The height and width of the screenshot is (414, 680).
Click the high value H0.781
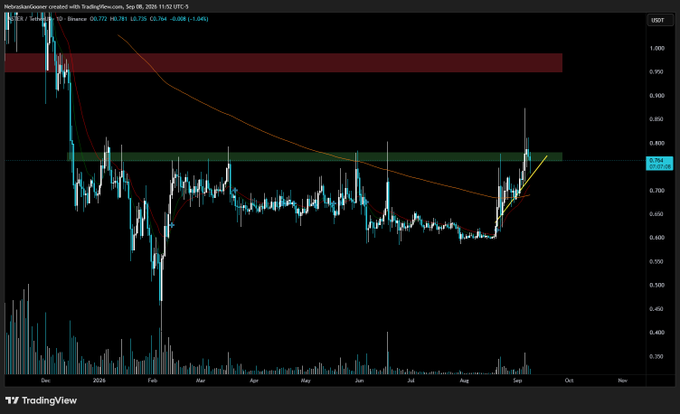pos(119,19)
